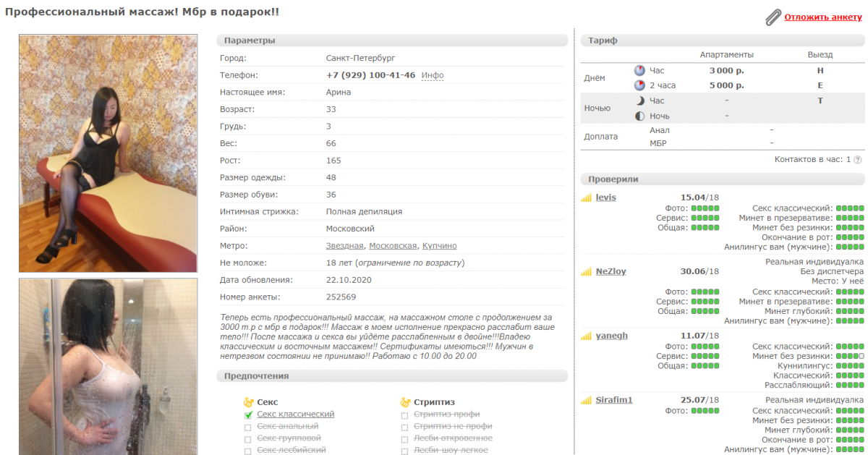Open the yanegh reviewer profile link
Image resolution: width=868 pixels, height=455 pixels.
pos(611,336)
